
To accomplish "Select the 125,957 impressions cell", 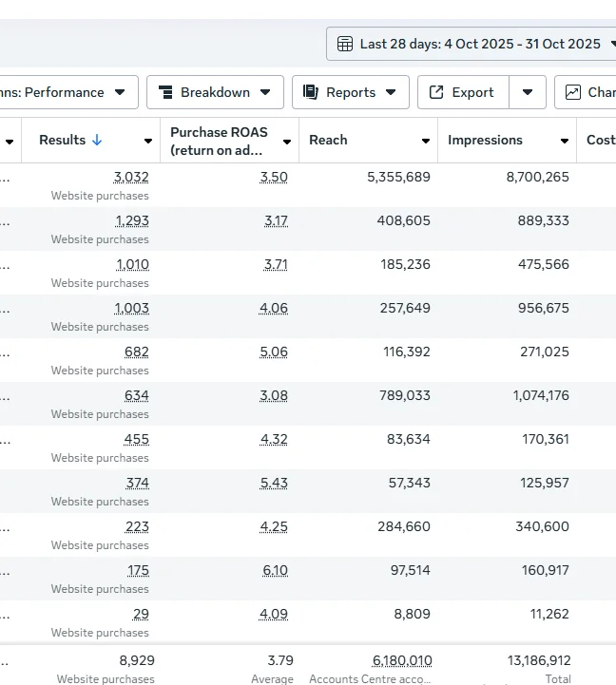I will click(x=545, y=483).
